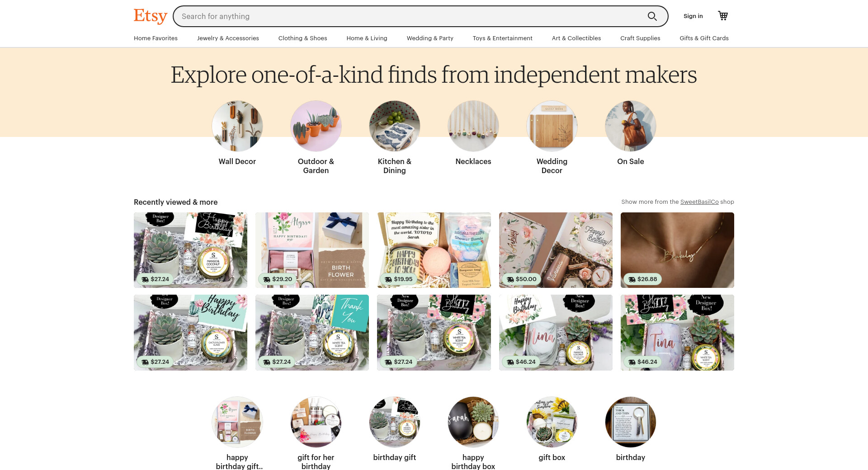This screenshot has height=470, width=868.
Task: Open the Jewelry & Accessories menu
Action: (x=228, y=38)
